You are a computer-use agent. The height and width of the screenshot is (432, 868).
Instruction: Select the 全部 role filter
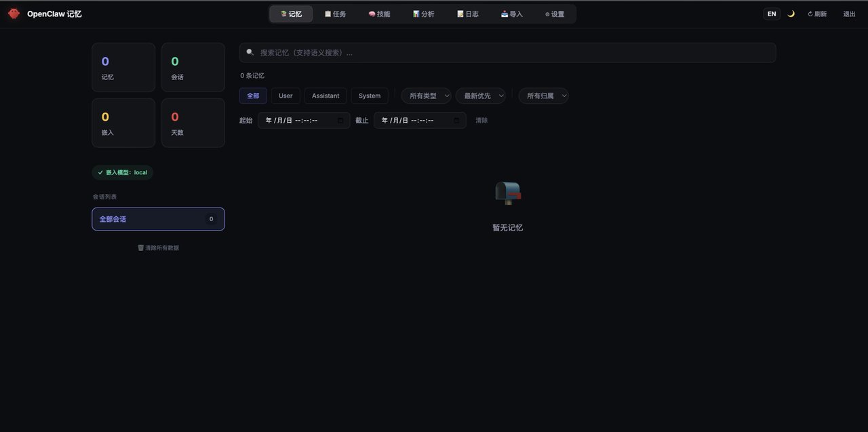pos(253,96)
